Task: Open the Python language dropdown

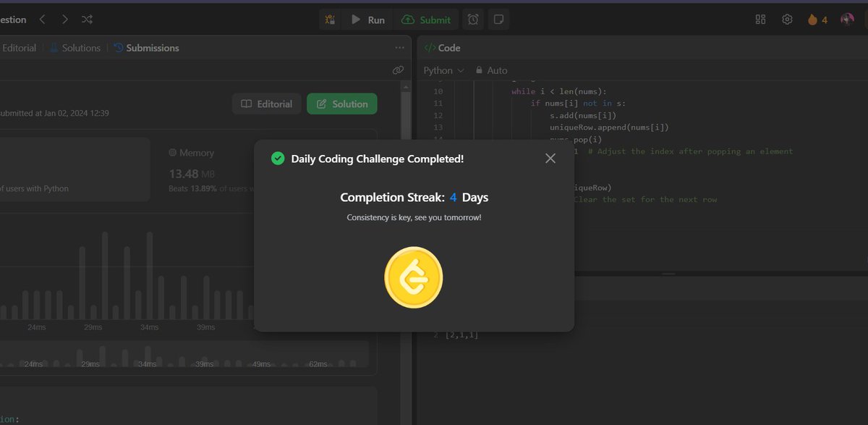Action: (x=443, y=70)
